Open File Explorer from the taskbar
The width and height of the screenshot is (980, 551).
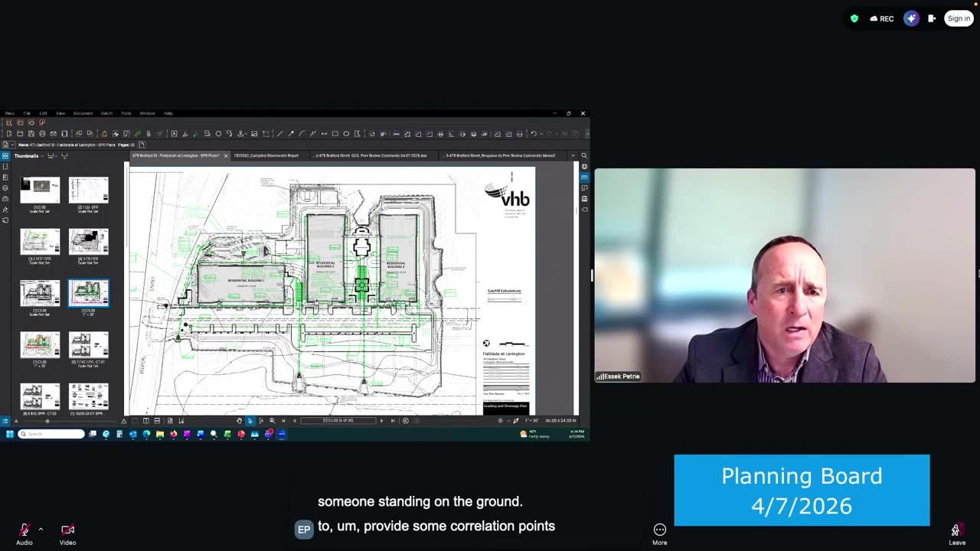point(160,434)
